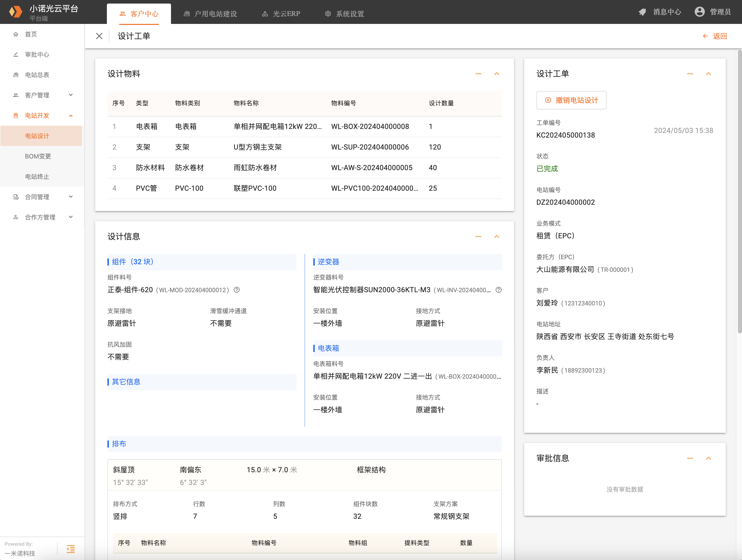The width and height of the screenshot is (742, 560).
Task: Select material row U型方钢主支架
Action: click(x=305, y=147)
